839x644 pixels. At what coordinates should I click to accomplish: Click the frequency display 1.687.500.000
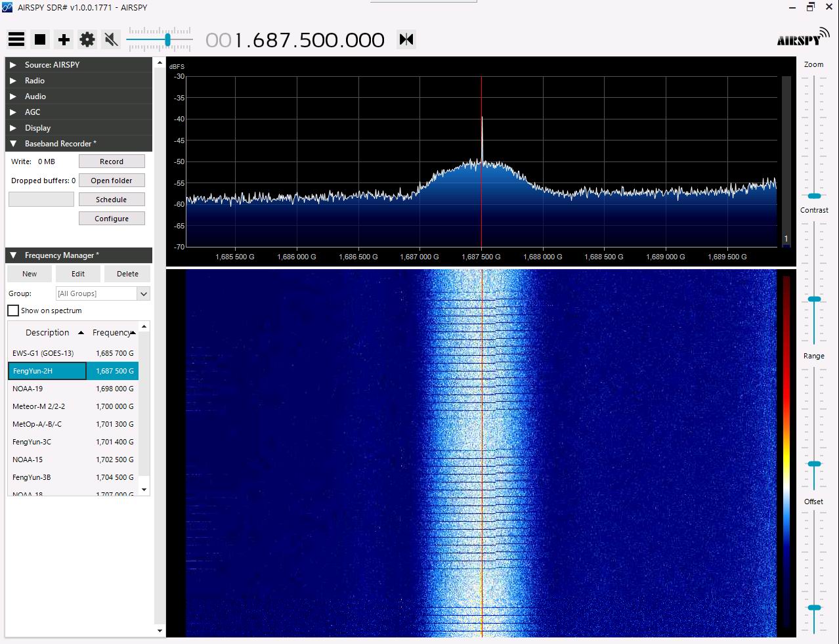tap(295, 40)
